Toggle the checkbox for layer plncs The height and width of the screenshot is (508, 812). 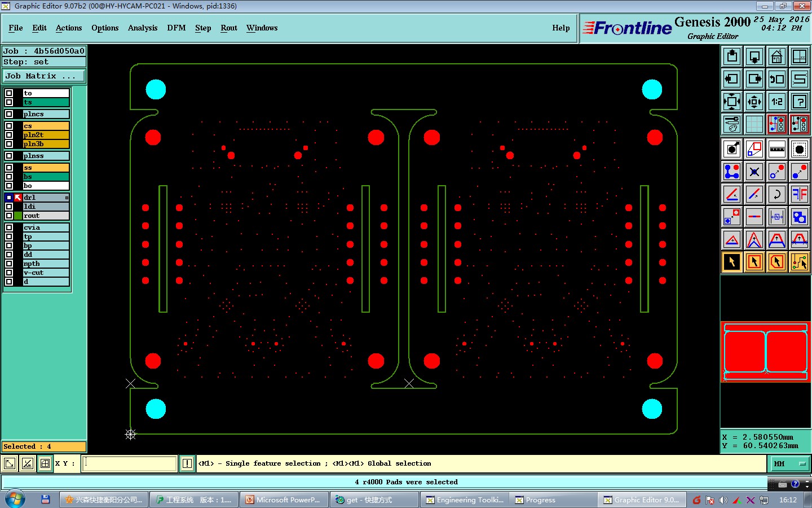(9, 114)
